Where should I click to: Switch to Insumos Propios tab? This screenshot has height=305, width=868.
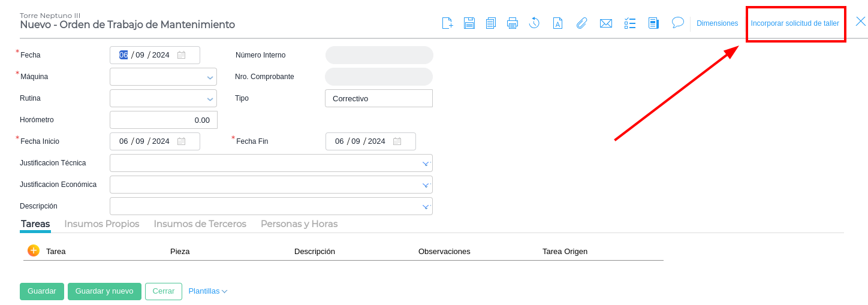[x=102, y=224]
